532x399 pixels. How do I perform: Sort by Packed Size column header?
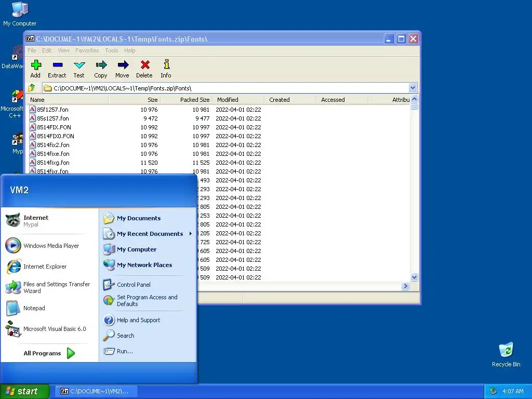(x=187, y=100)
